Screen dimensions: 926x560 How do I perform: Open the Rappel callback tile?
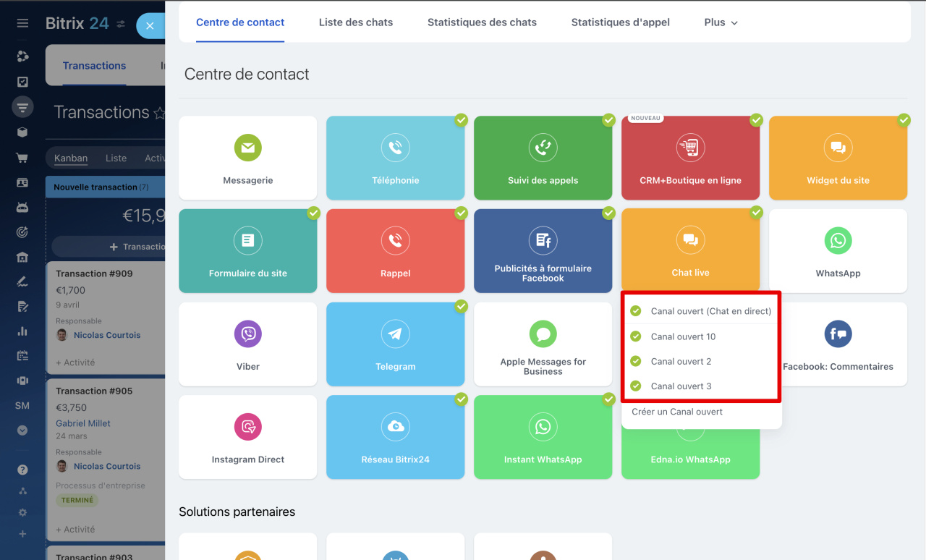(396, 251)
